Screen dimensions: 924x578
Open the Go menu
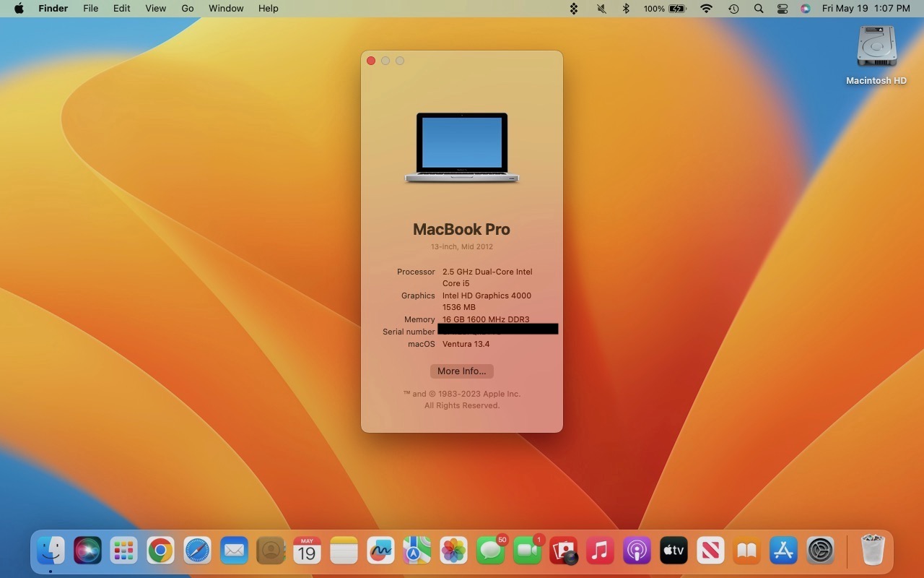click(188, 9)
